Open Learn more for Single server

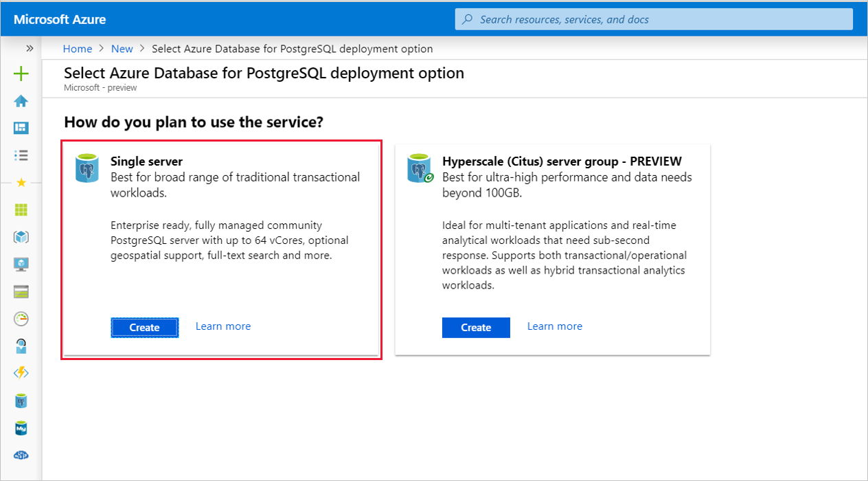(223, 326)
